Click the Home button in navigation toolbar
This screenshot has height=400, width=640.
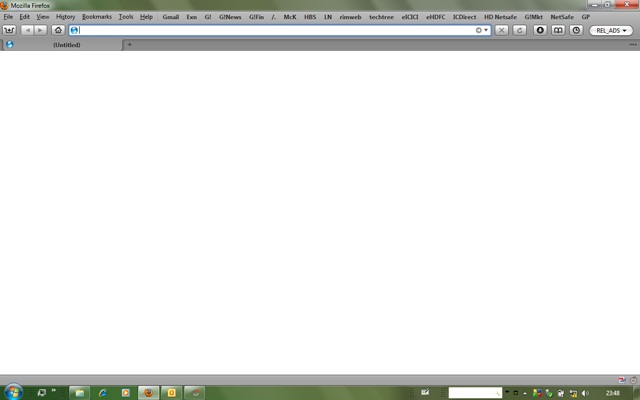(x=58, y=31)
